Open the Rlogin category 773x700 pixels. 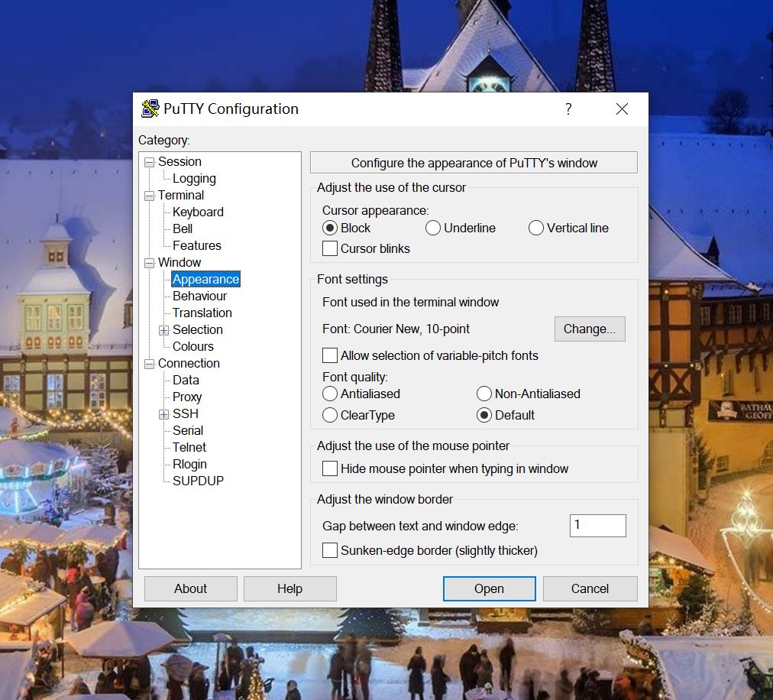pos(189,464)
